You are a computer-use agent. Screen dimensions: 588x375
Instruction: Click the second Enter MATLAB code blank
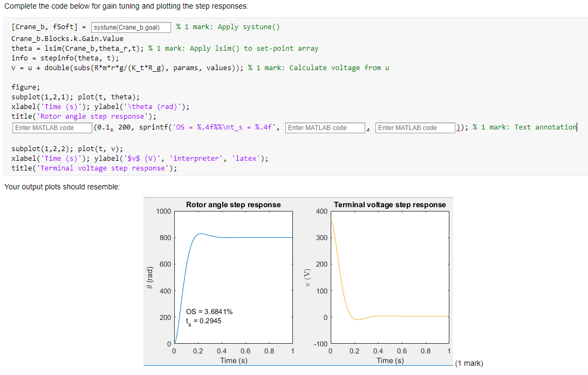[x=325, y=128]
